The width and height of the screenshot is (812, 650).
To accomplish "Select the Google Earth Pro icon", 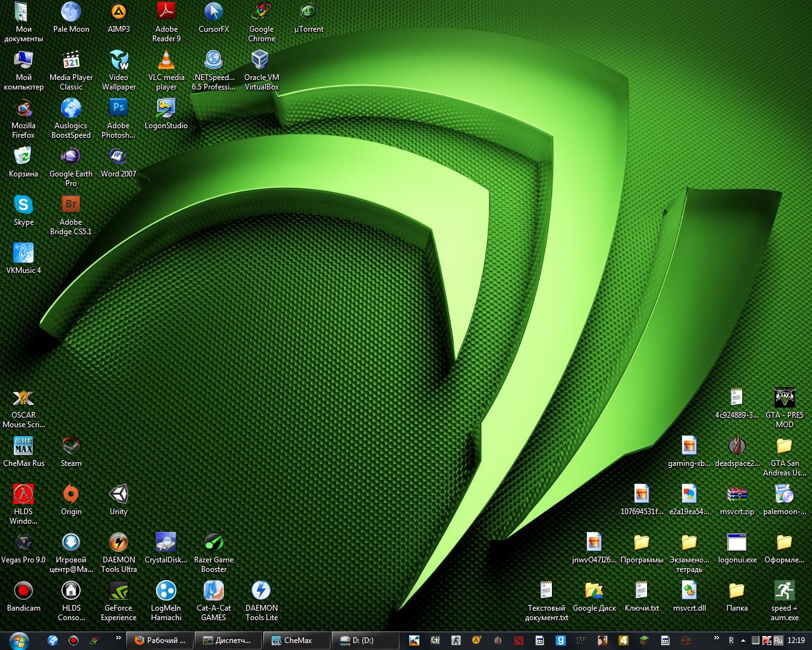I will coord(71,167).
